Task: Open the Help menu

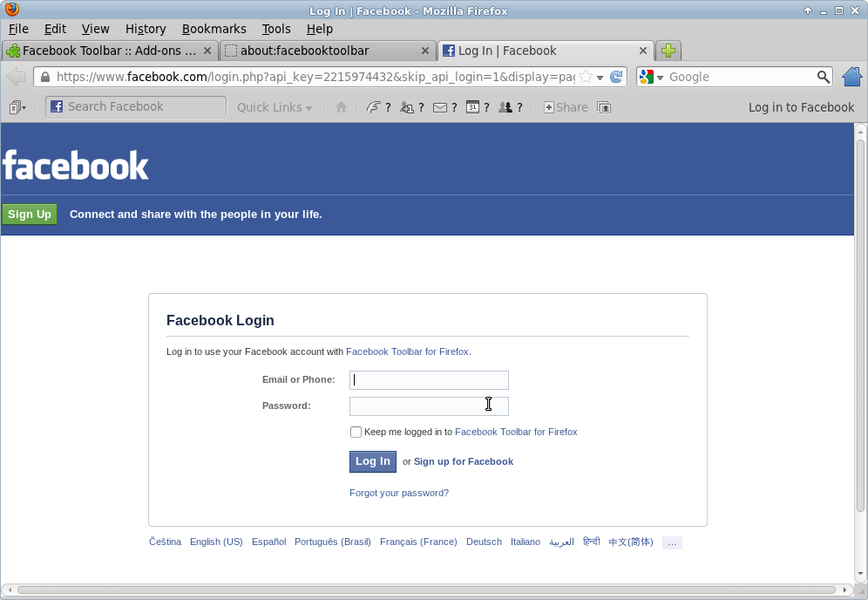Action: click(x=320, y=29)
